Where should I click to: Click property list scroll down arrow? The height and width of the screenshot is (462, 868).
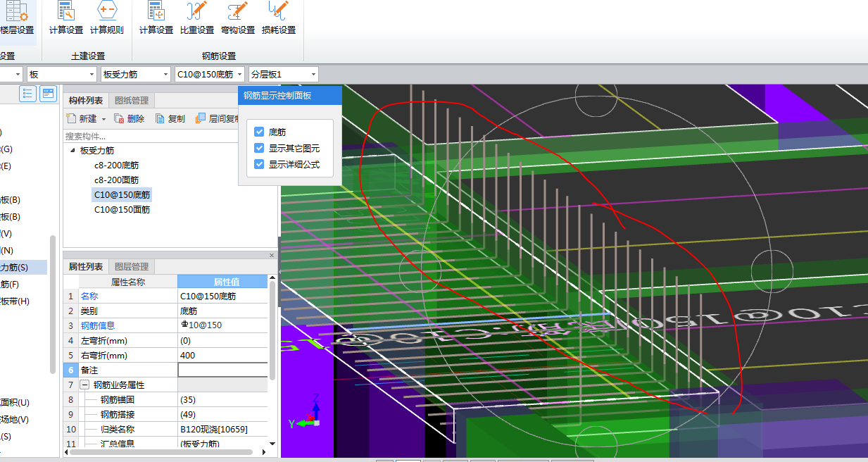pyautogui.click(x=273, y=444)
